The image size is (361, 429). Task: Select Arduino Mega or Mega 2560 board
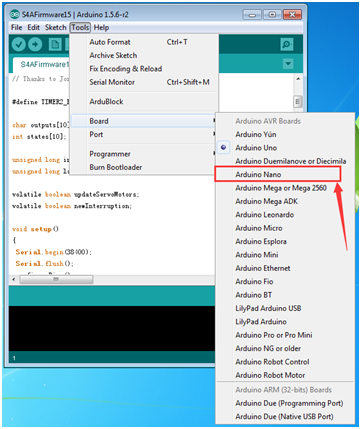[281, 188]
